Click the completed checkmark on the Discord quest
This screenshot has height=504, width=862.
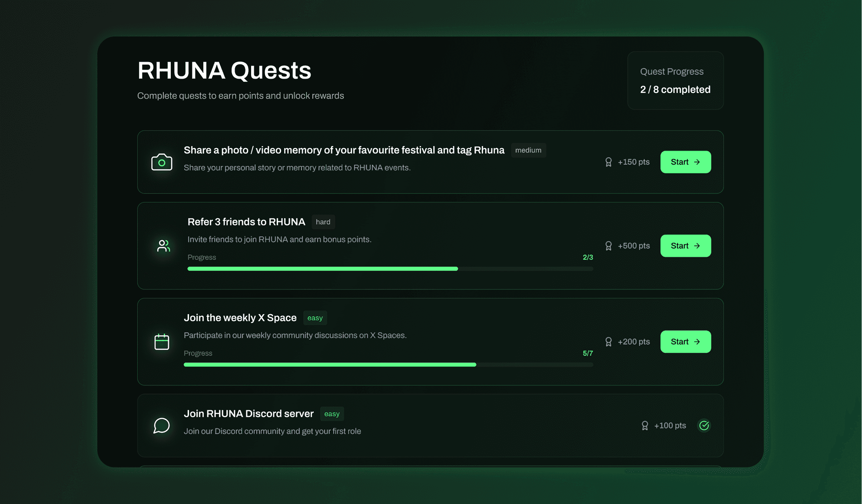click(x=704, y=425)
